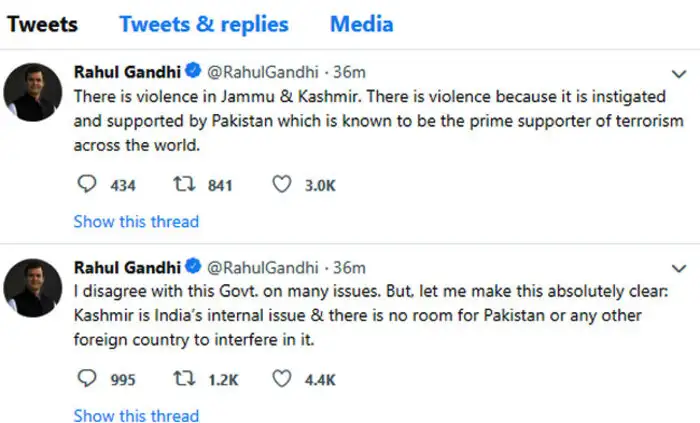700x423 pixels.
Task: Click Rahul Gandhi's name on first tweet
Action: 128,73
